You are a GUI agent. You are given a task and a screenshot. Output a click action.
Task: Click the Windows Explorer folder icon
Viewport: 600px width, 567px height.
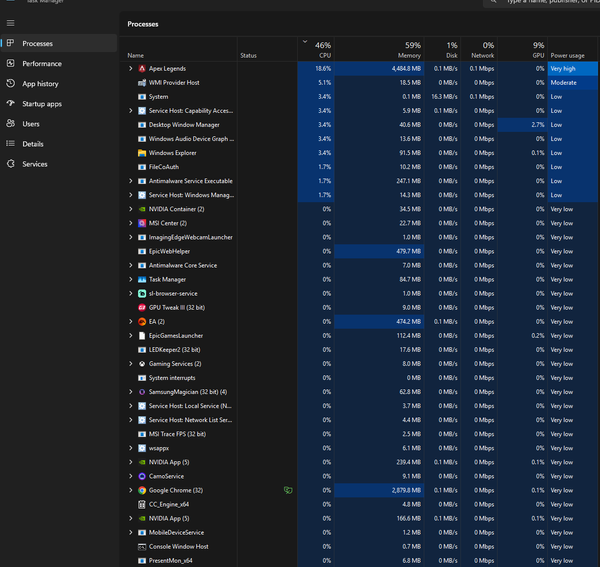tap(142, 153)
